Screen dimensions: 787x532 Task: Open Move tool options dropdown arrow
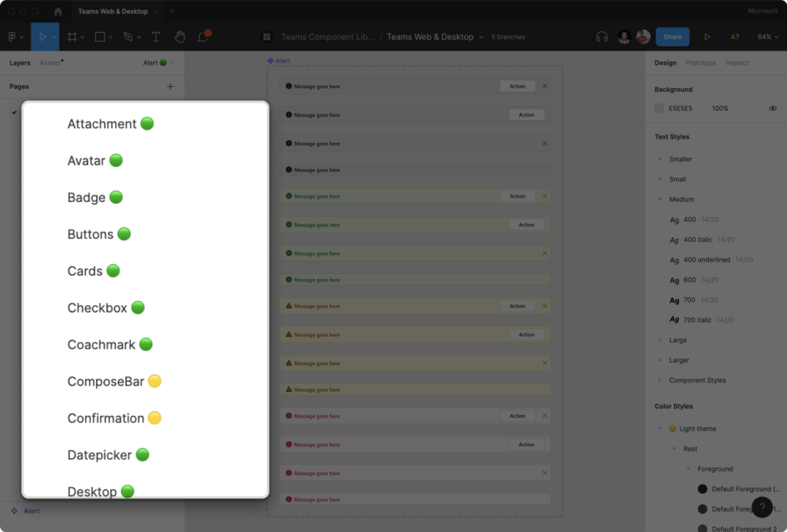click(x=54, y=37)
